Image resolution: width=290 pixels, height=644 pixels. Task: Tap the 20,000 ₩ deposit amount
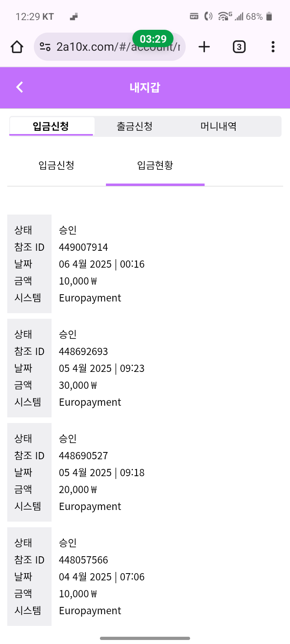click(x=78, y=489)
